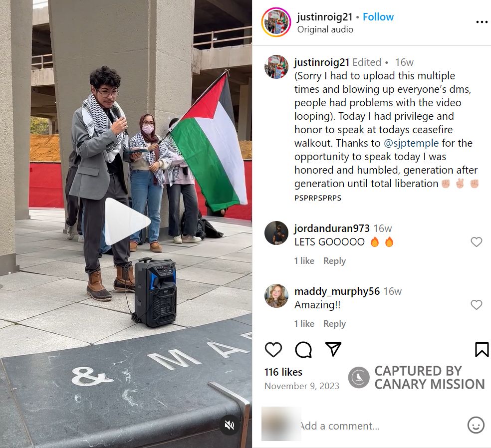Reply to maddy_murphy56's comment
This screenshot has height=448, width=491.
(334, 324)
